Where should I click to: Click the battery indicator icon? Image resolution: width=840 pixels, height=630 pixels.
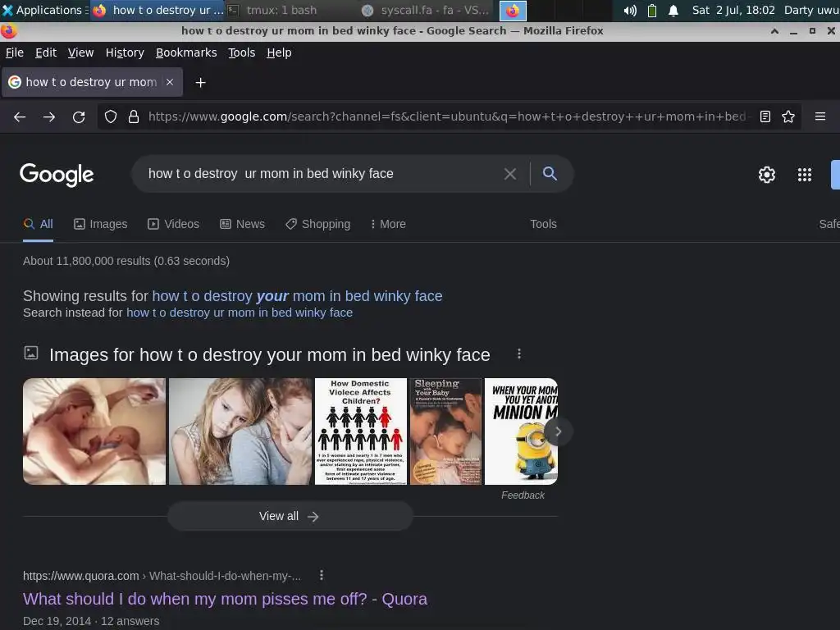click(x=652, y=10)
